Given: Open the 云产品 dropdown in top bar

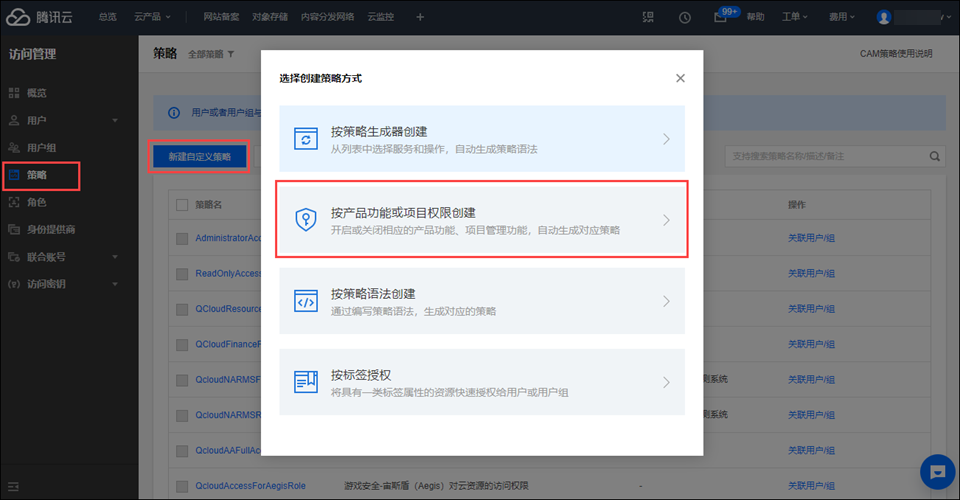Looking at the screenshot, I should (x=152, y=17).
